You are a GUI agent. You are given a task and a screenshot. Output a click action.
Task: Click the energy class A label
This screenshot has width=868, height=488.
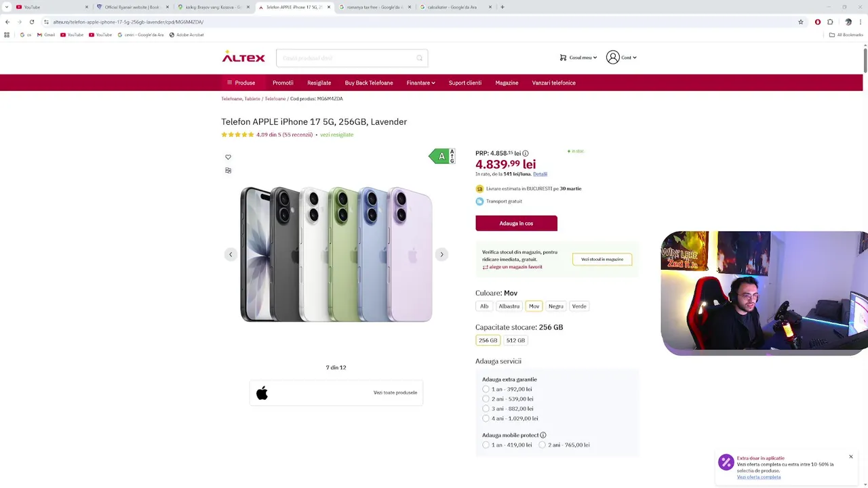[441, 157]
